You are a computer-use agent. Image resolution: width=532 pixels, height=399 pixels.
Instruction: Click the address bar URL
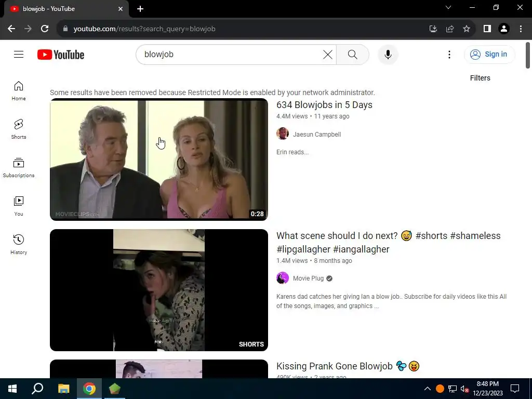pos(144,29)
